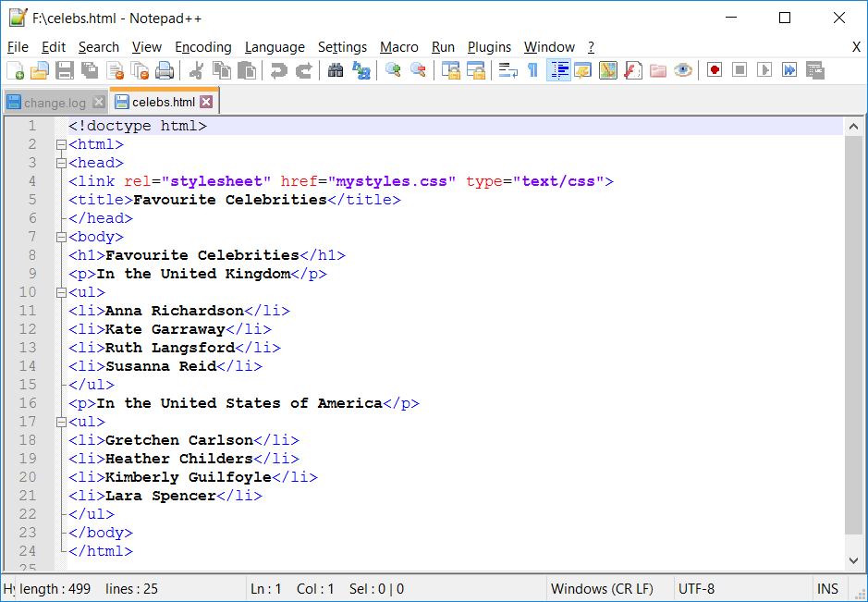Click Run Macro Multiple Times icon

[x=789, y=71]
